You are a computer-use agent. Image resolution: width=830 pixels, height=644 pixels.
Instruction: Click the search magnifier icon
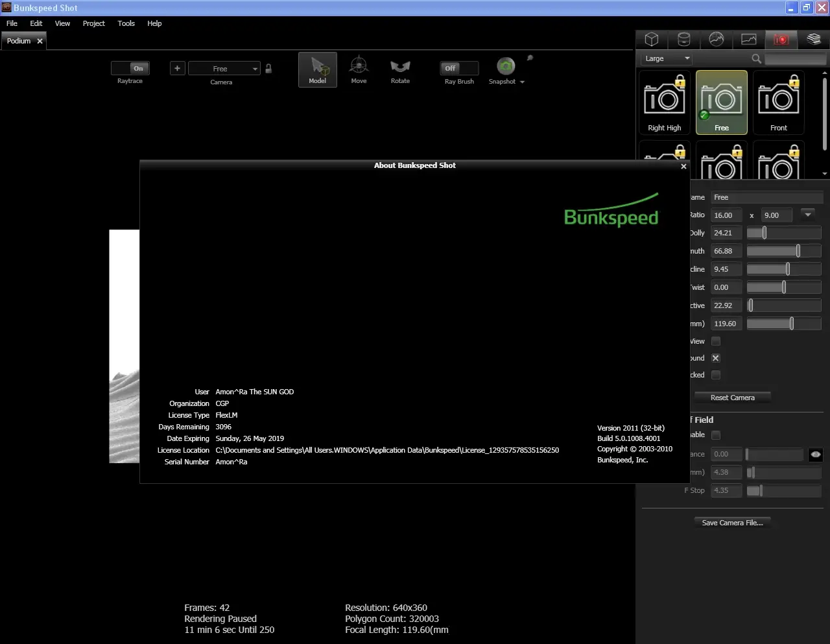[756, 58]
